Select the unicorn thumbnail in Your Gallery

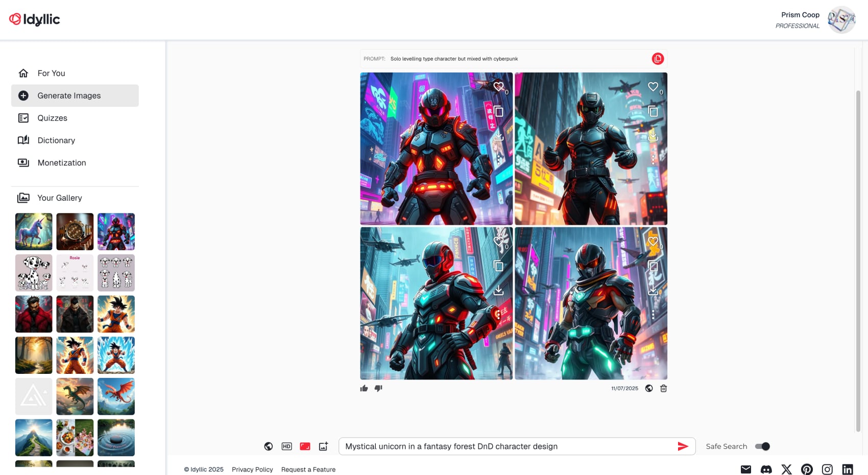tap(34, 231)
